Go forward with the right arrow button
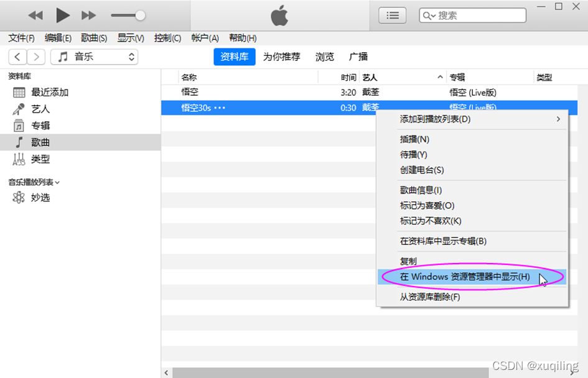Image resolution: width=588 pixels, height=378 pixels. pos(36,57)
